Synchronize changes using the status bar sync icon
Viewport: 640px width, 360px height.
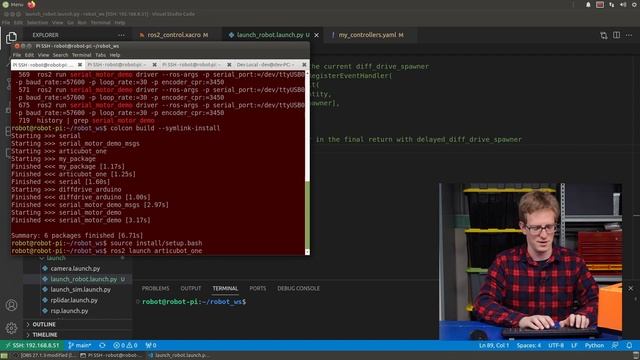pos(102,345)
